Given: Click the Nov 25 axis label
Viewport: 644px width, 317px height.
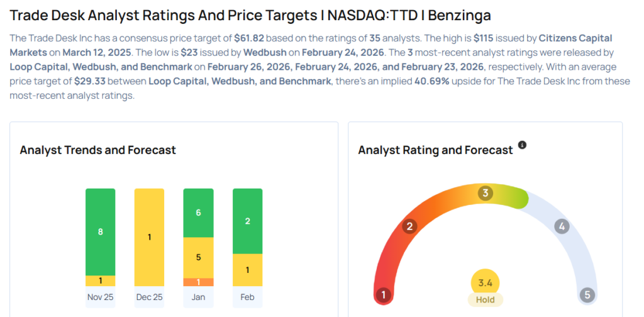Looking at the screenshot, I should (101, 297).
